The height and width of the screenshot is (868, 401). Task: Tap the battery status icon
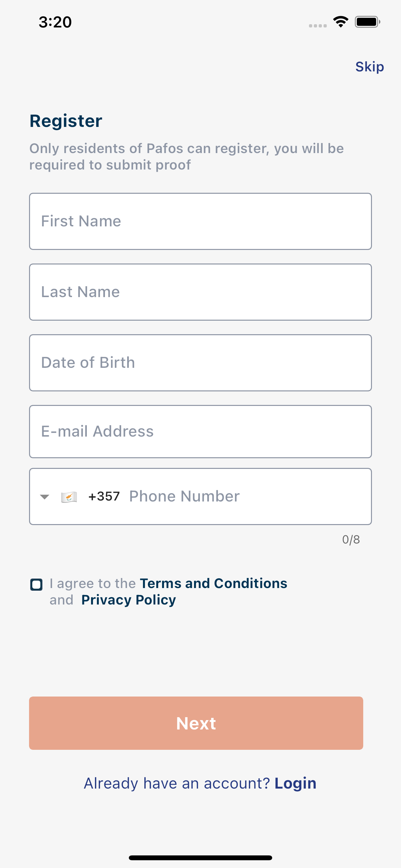[x=367, y=22]
